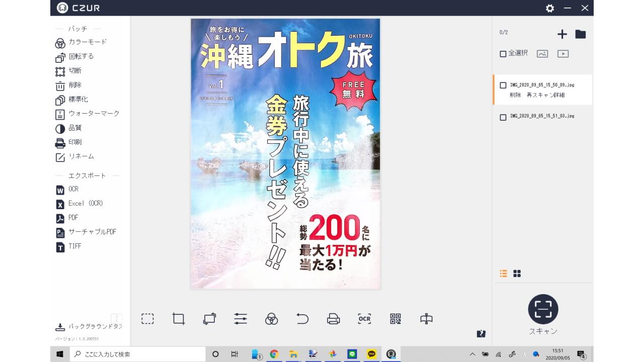Open the folder icon in right panel
644x362 pixels.
click(581, 34)
